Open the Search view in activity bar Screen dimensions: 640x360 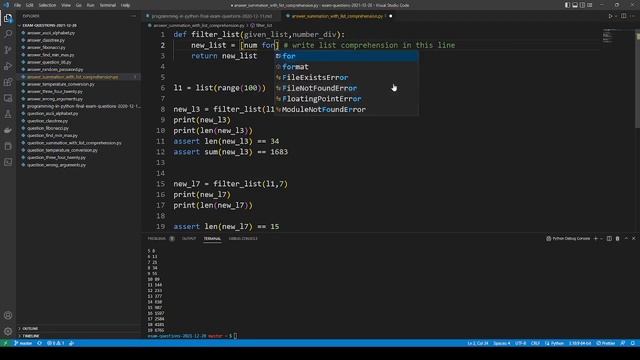(8, 34)
